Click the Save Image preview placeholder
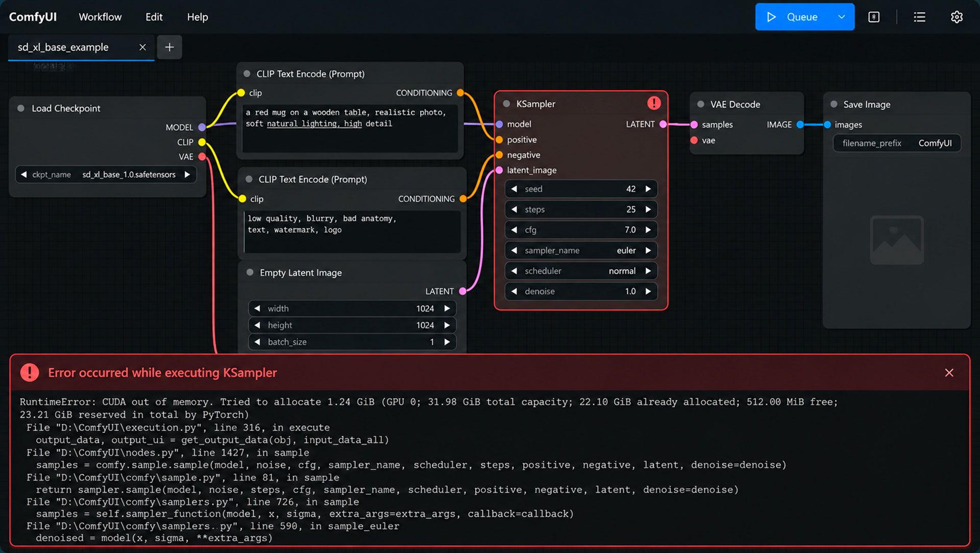This screenshot has height=553, width=980. (x=897, y=240)
